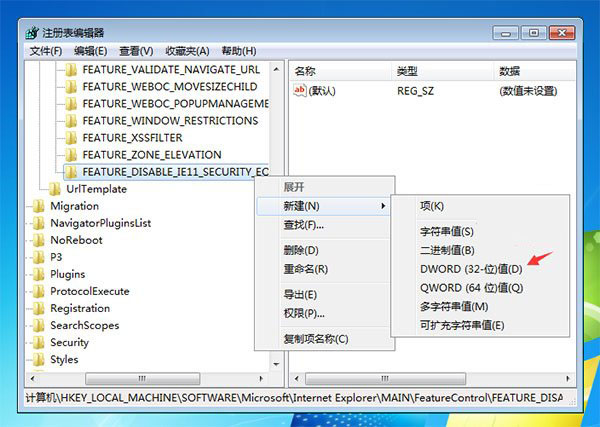Image resolution: width=600 pixels, height=427 pixels.
Task: Click tree pane horizontal scroll right arrow
Action: pos(261,379)
